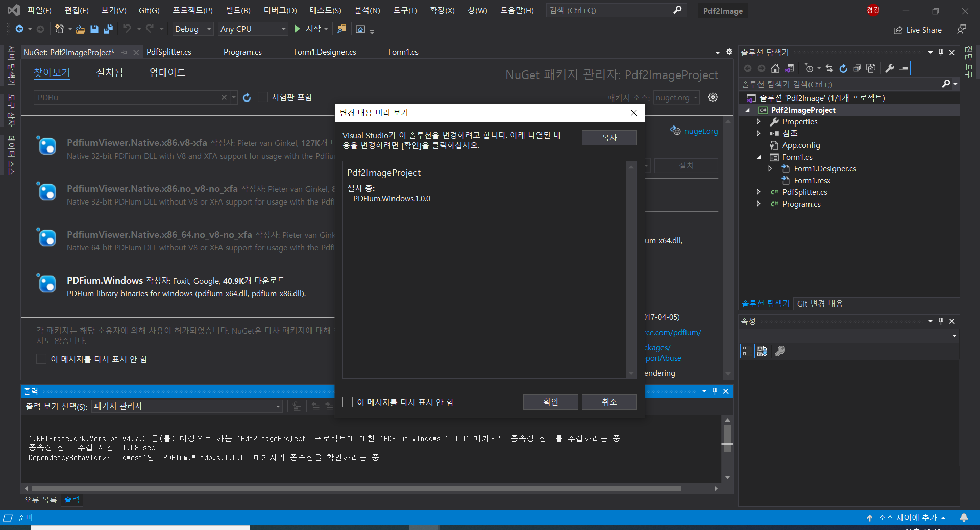980x530 pixels.
Task: Open the Installed NuGet tab
Action: (110, 72)
